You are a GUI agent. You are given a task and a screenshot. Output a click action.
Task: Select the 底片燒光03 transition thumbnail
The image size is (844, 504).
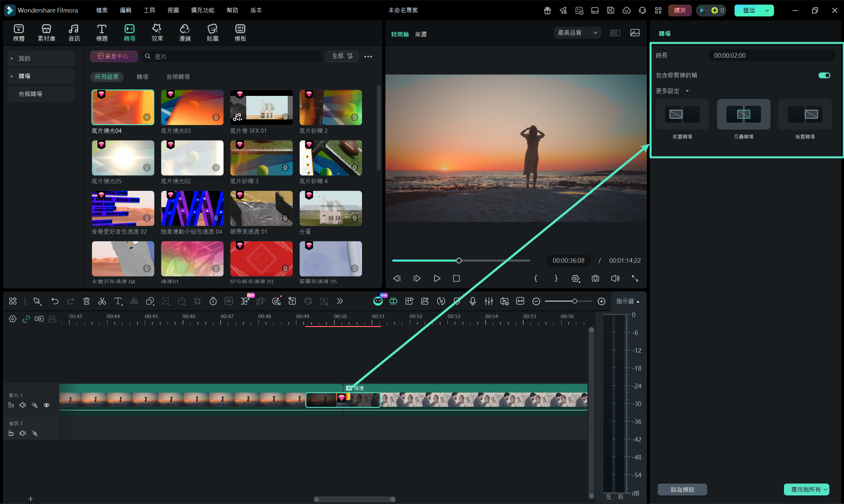pos(192,107)
